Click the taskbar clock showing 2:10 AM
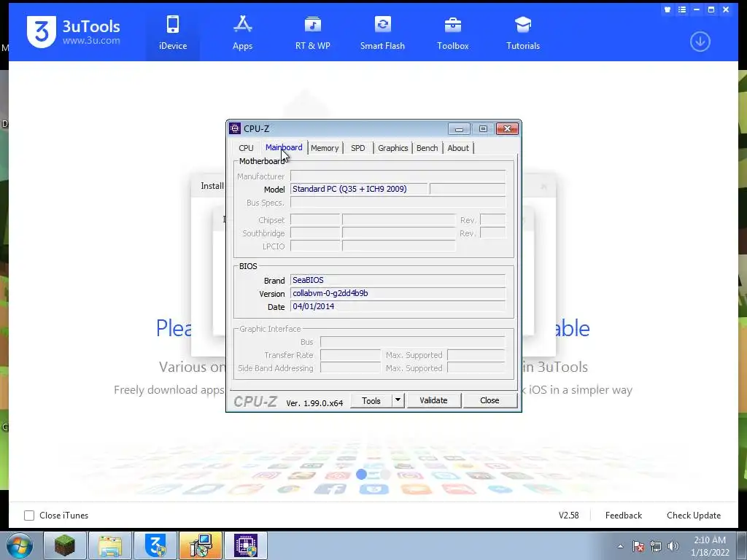This screenshot has height=560, width=747. [x=710, y=546]
